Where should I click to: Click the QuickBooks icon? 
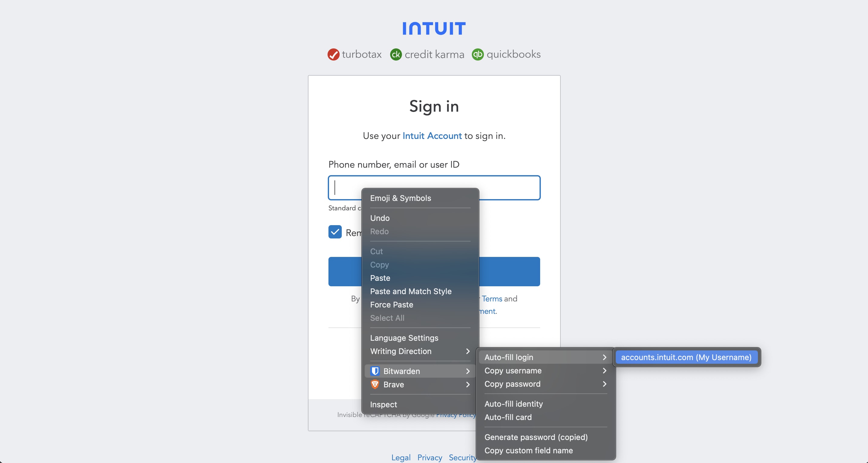point(478,54)
